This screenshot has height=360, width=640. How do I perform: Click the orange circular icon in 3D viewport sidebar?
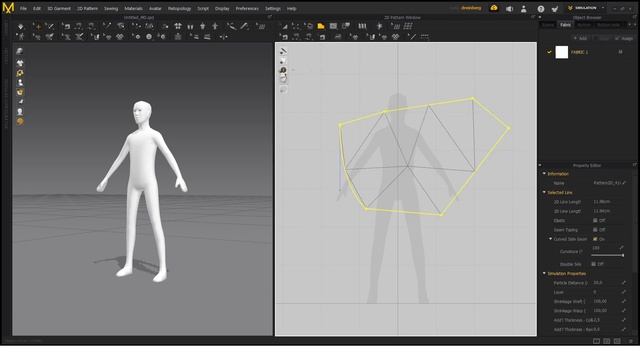click(20, 122)
